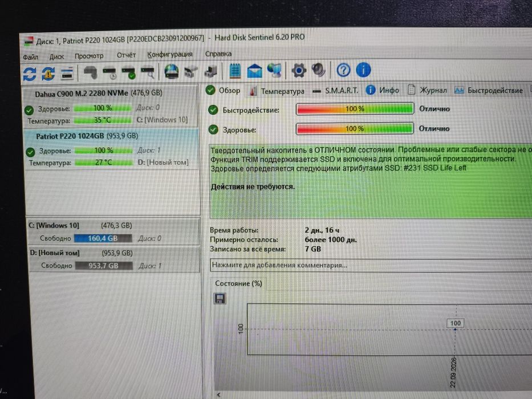This screenshot has height=399, width=532.
Task: Click the loudspeaker sound toolbar icon
Action: 319,70
